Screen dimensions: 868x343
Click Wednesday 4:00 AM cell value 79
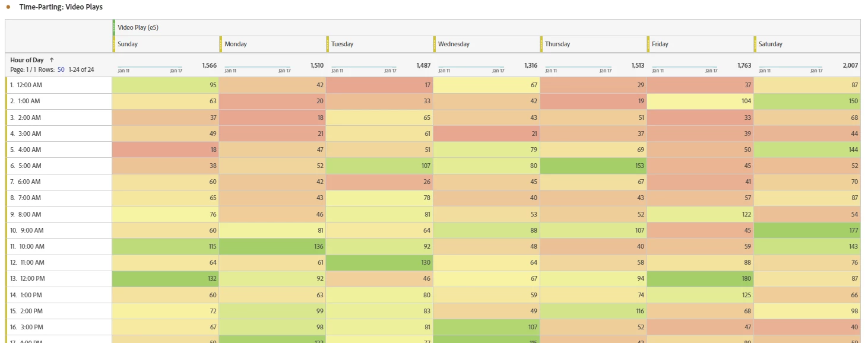[486, 150]
